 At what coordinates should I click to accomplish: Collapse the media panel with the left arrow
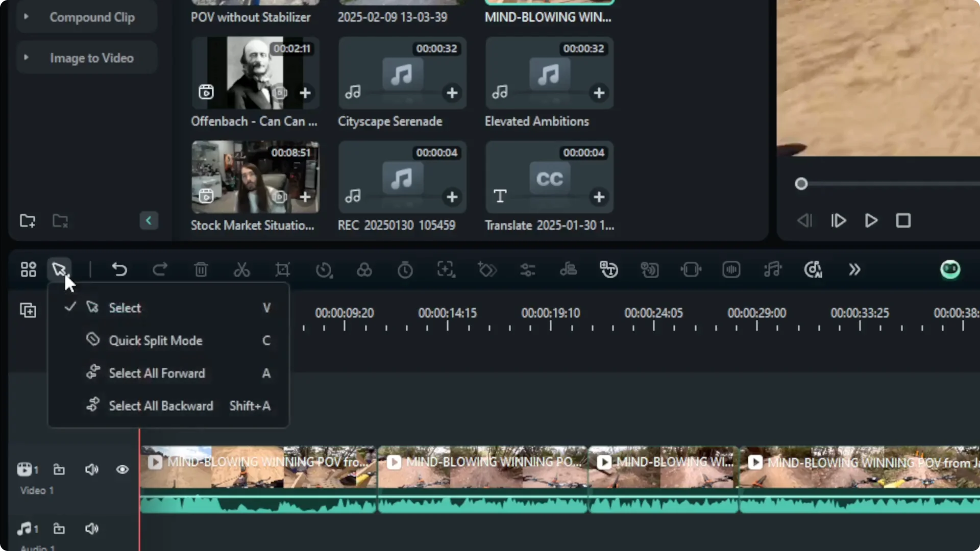point(149,220)
